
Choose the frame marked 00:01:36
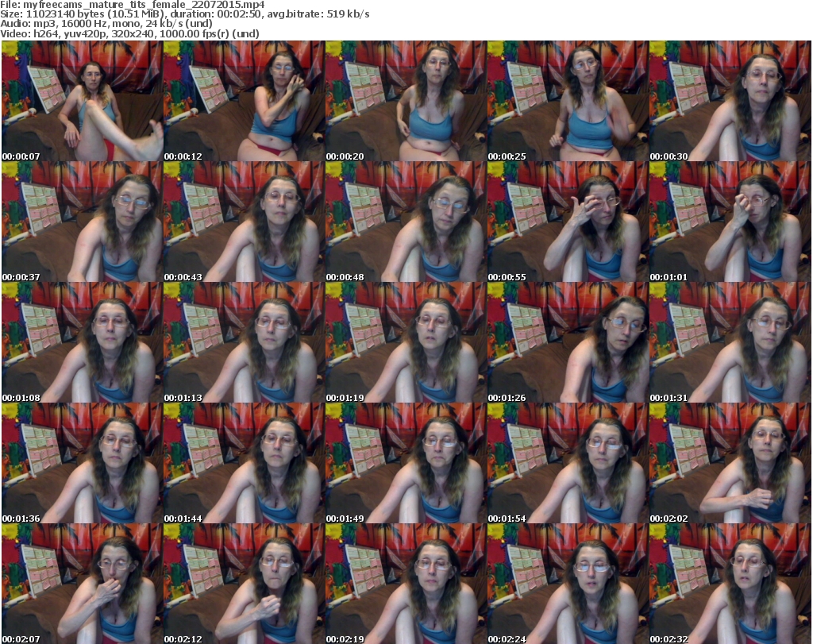[x=82, y=464]
